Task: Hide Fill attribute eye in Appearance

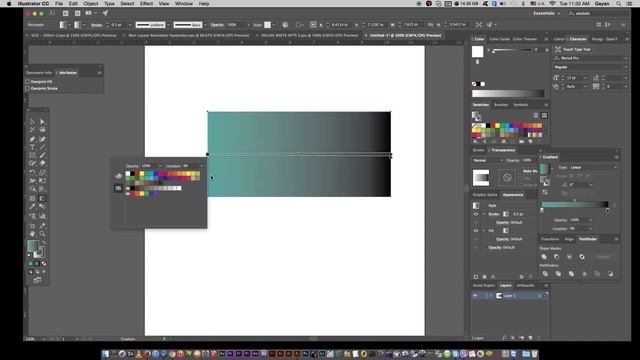Action: pyautogui.click(x=476, y=231)
